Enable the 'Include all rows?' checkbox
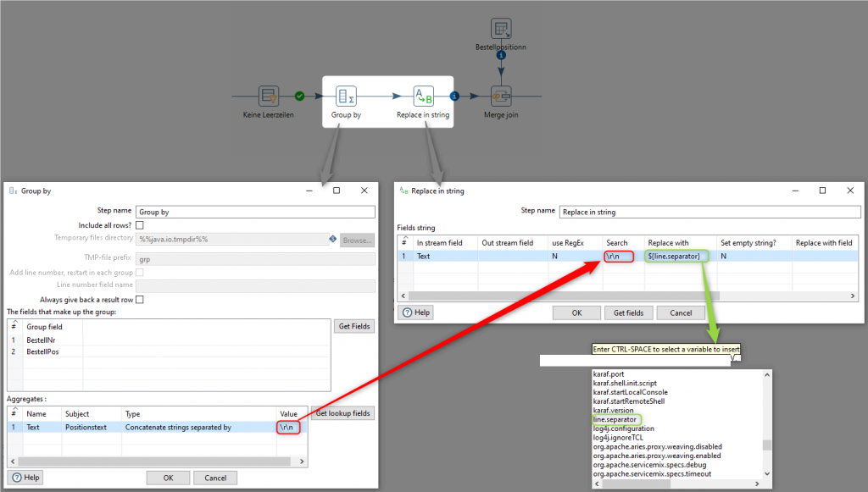This screenshot has height=492, width=868. 139,225
